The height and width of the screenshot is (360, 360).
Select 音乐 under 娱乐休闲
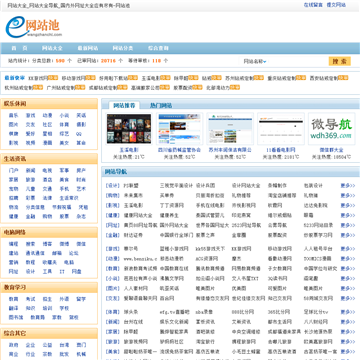[x=14, y=116]
